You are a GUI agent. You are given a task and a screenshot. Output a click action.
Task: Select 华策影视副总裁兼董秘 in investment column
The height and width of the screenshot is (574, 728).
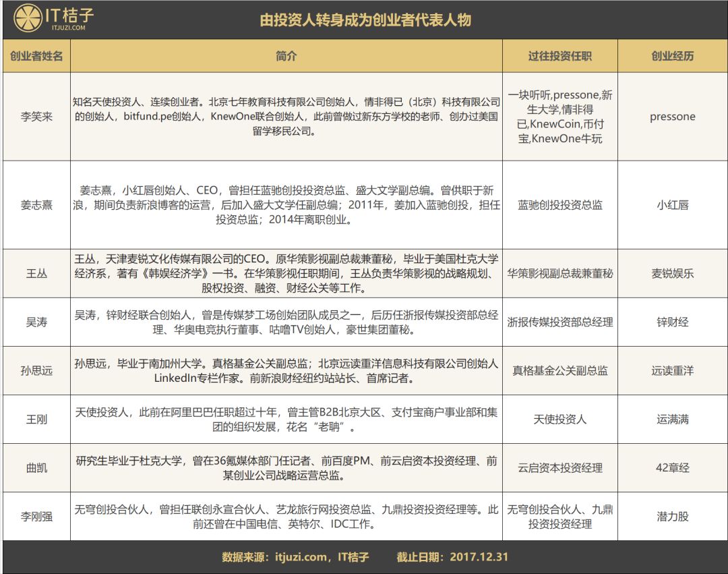point(560,274)
